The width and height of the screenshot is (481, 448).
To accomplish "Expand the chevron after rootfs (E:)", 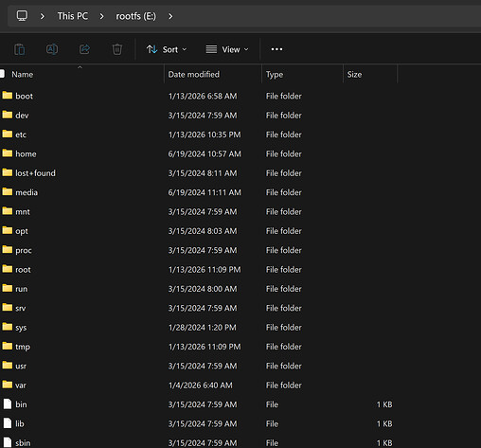I will (x=170, y=16).
